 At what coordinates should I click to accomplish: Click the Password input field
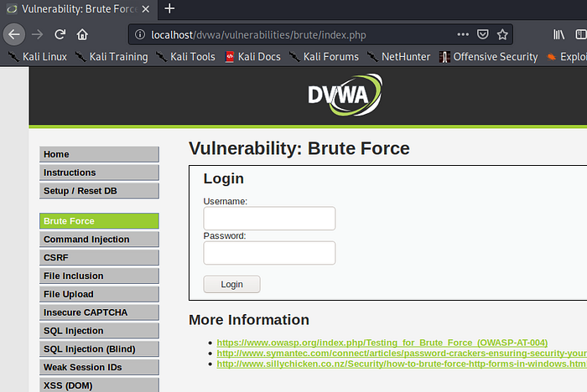(x=269, y=253)
